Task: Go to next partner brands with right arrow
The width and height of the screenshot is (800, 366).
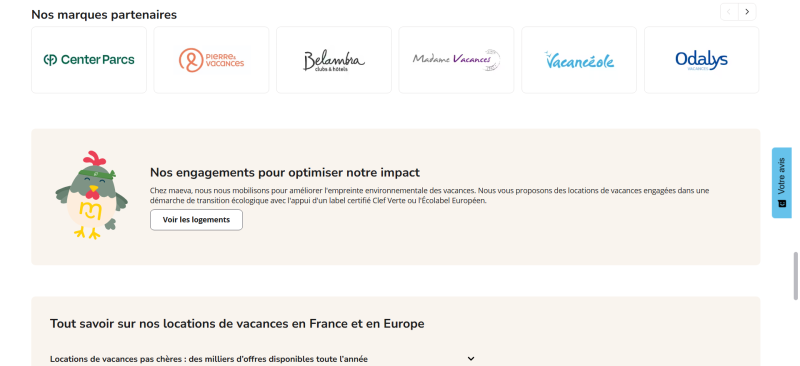Action: click(747, 12)
